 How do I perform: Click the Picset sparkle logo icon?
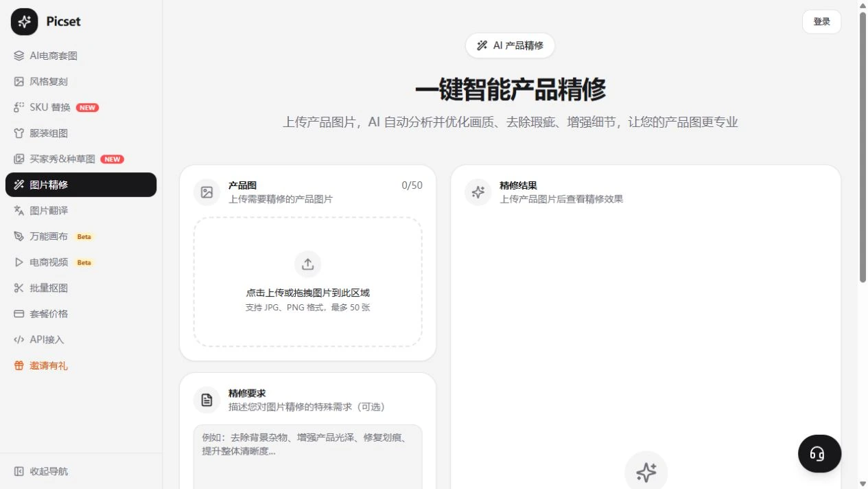point(25,22)
